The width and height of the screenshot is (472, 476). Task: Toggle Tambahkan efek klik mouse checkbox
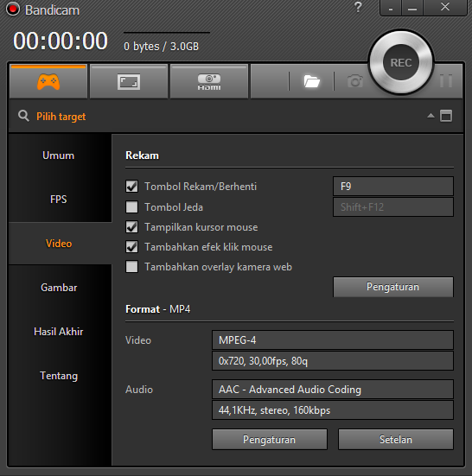[x=131, y=247]
